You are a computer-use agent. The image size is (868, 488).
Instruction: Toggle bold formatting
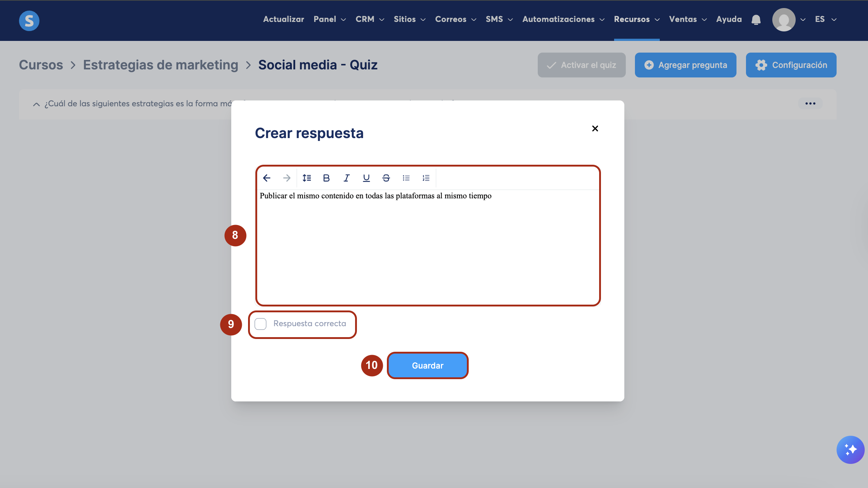pos(326,178)
